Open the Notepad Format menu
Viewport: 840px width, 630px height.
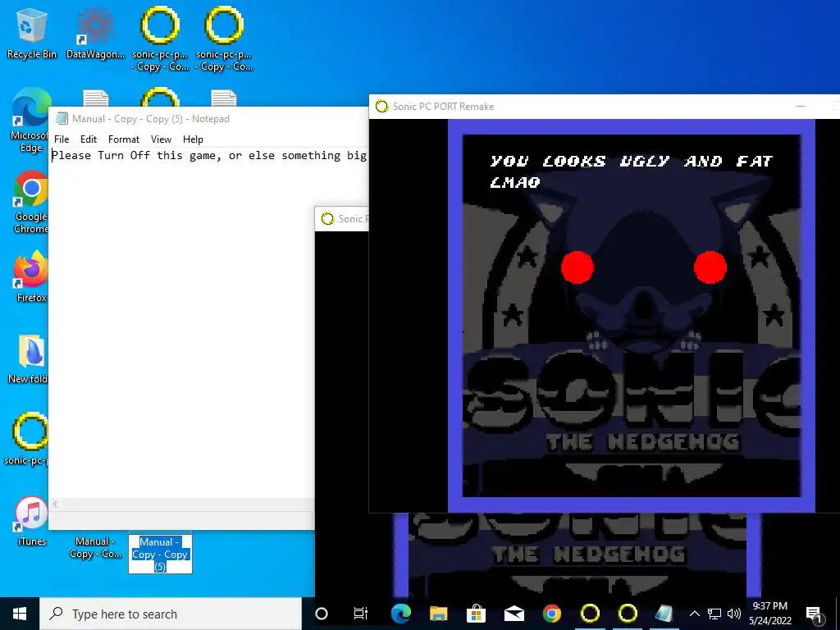124,139
